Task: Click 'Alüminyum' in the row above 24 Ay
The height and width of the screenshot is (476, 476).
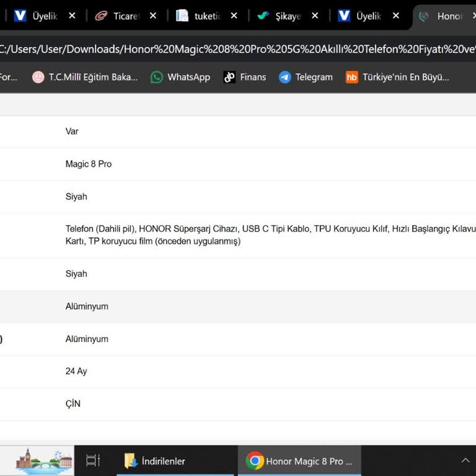Action: pyautogui.click(x=87, y=339)
